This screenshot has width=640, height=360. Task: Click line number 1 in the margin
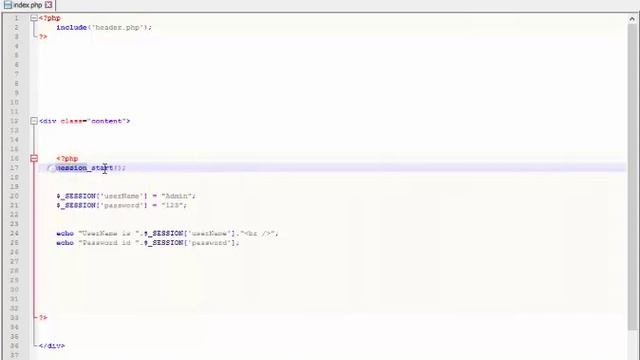[x=16, y=18]
